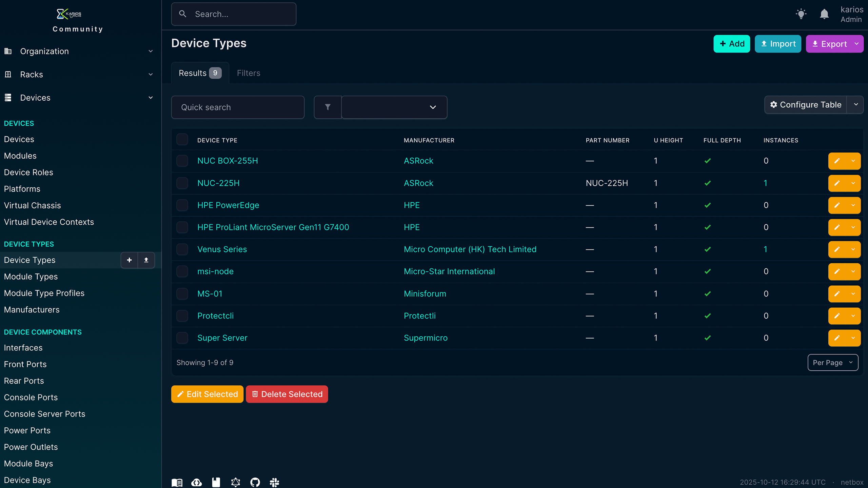Image resolution: width=868 pixels, height=488 pixels.
Task: Edit NUC BOX-255H with pencil icon
Action: [837, 161]
